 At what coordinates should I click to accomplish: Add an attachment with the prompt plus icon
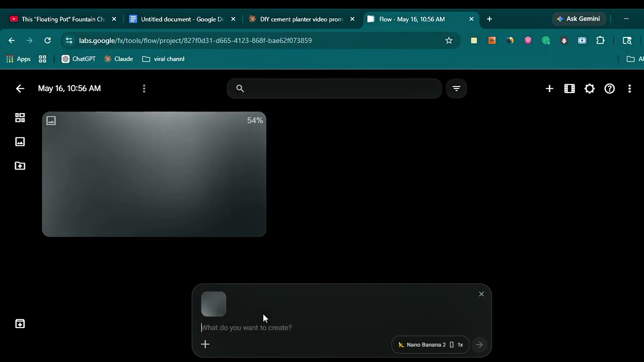click(x=205, y=344)
